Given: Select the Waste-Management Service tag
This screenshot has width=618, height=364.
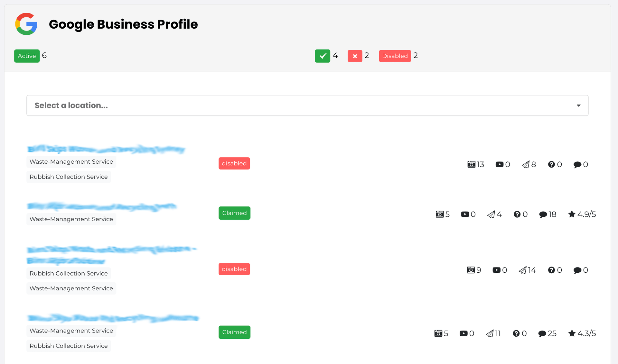Looking at the screenshot, I should (x=71, y=161).
